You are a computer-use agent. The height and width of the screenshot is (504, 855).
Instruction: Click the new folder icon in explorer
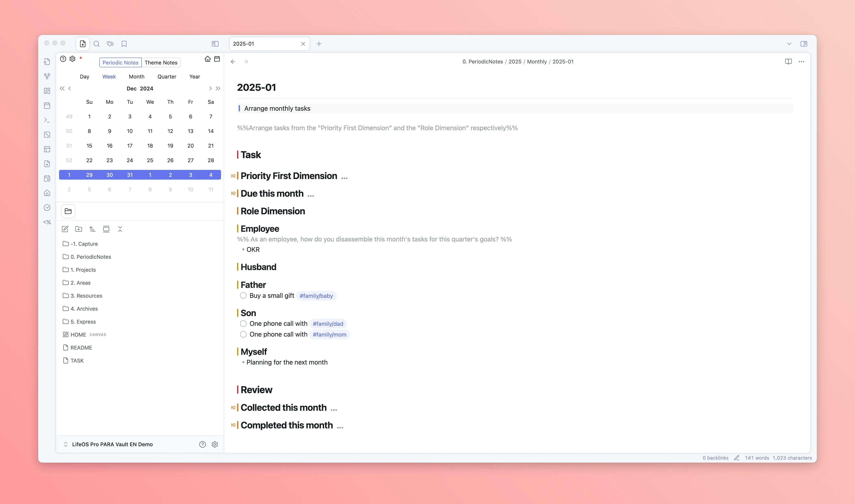point(78,229)
